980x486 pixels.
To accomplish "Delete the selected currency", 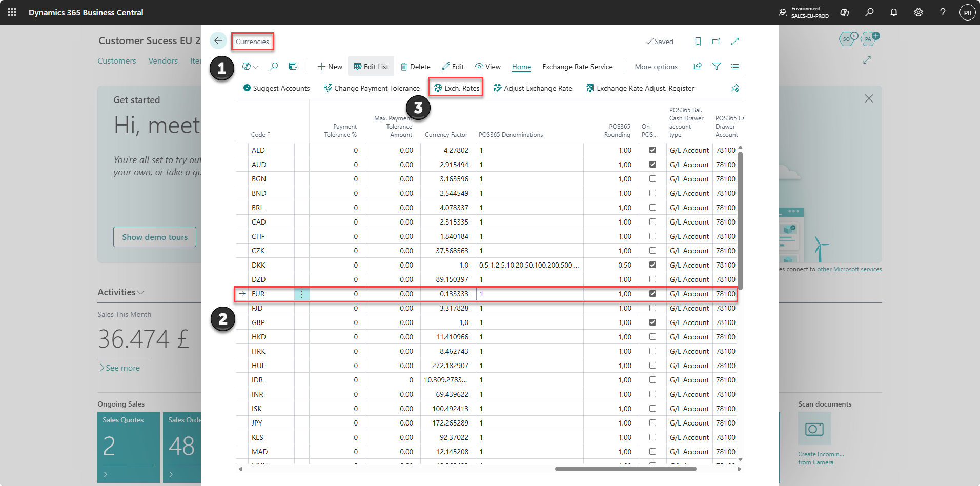I will point(415,67).
